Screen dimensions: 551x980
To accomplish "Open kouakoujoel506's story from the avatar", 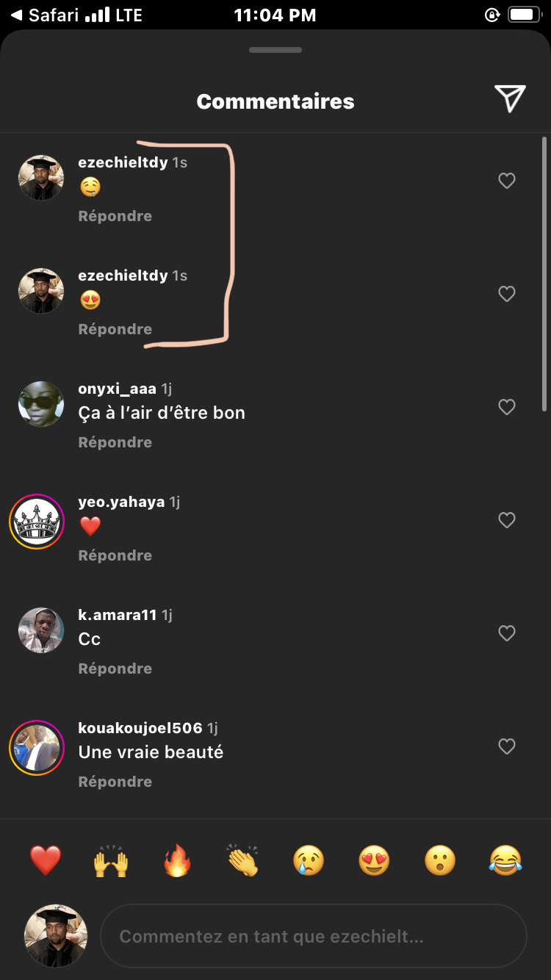I will coord(37,748).
